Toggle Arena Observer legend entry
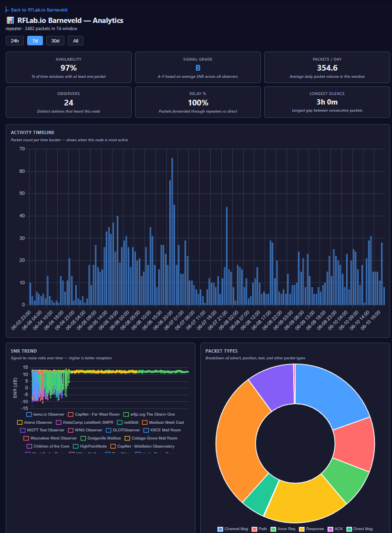The width and height of the screenshot is (392, 533). tap(35, 422)
